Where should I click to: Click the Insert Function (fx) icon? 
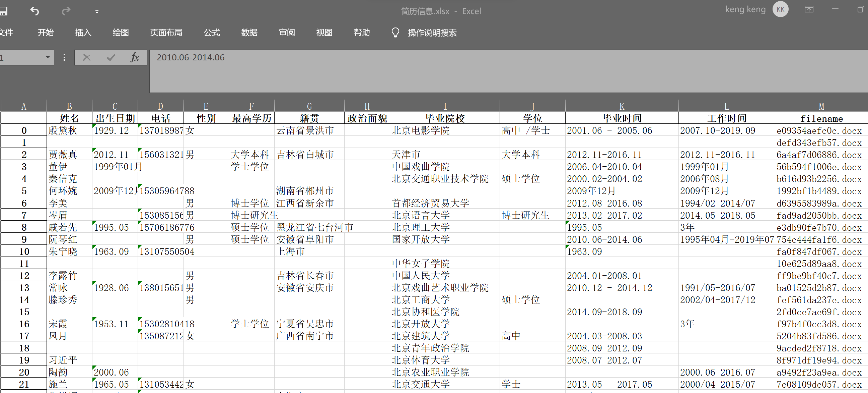click(x=134, y=57)
